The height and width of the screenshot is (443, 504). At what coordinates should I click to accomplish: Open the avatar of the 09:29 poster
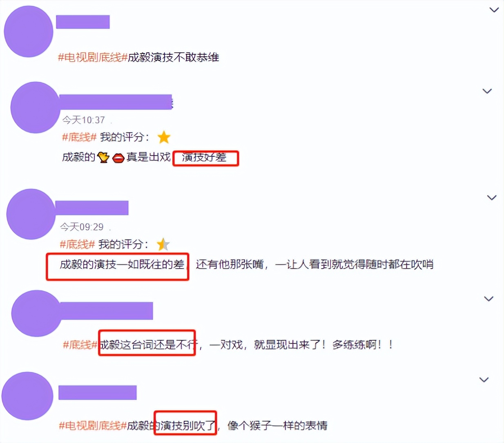click(x=31, y=214)
